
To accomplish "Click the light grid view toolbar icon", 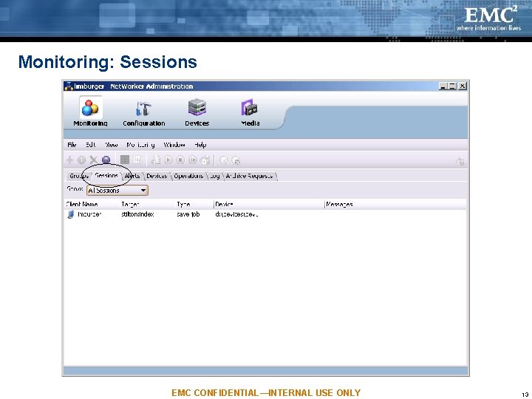I will pos(137,160).
